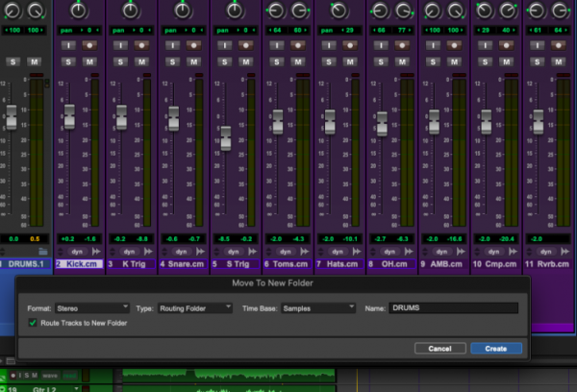Click the track type icon on Rvrb.cm
The image size is (577, 392).
[x=565, y=252]
